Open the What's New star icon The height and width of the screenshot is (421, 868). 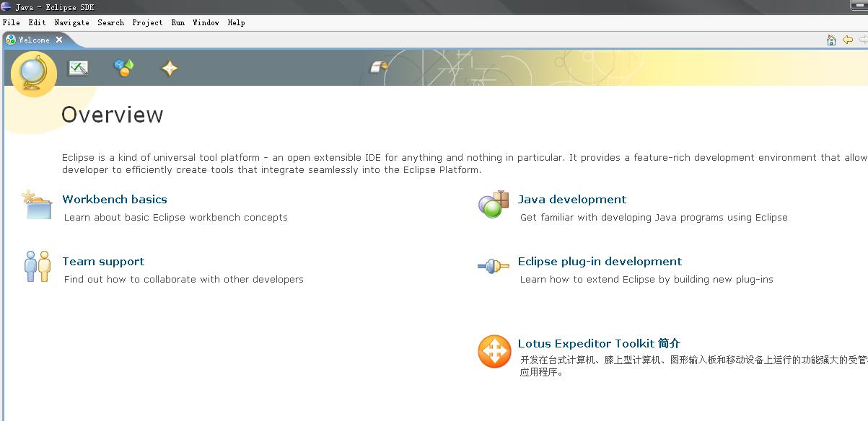pyautogui.click(x=169, y=68)
